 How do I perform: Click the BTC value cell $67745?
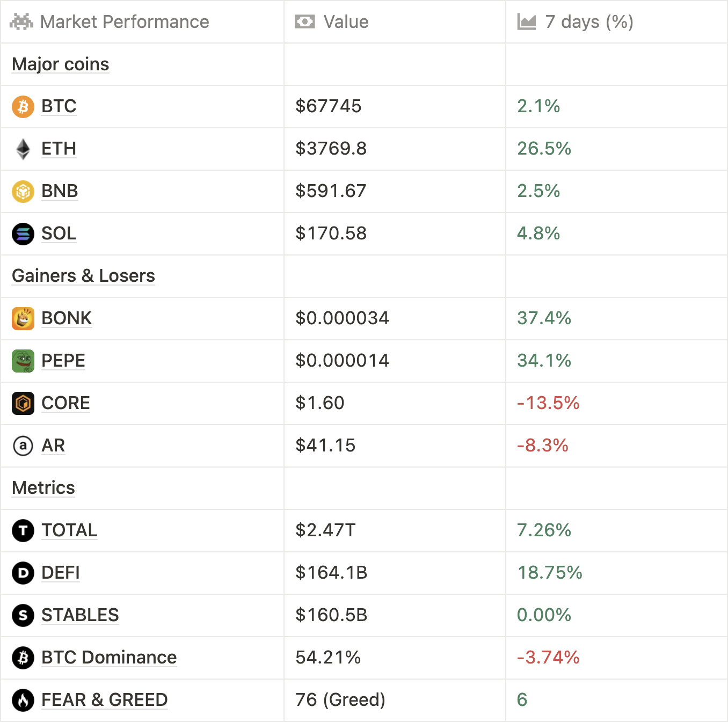(329, 106)
